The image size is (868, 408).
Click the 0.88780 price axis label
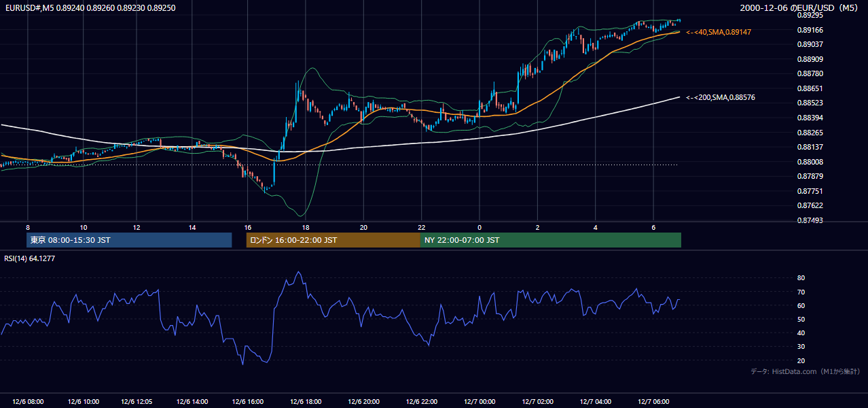(810, 73)
